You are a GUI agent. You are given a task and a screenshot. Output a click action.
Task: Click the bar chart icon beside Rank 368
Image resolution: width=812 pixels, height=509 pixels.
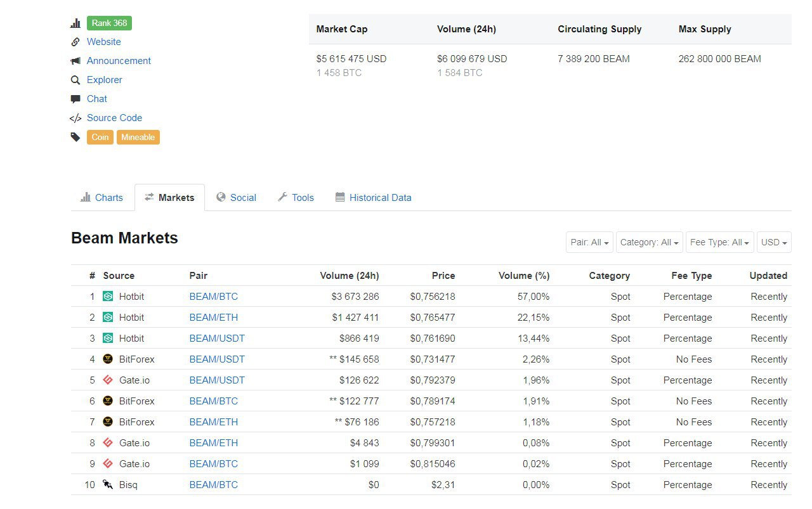75,23
